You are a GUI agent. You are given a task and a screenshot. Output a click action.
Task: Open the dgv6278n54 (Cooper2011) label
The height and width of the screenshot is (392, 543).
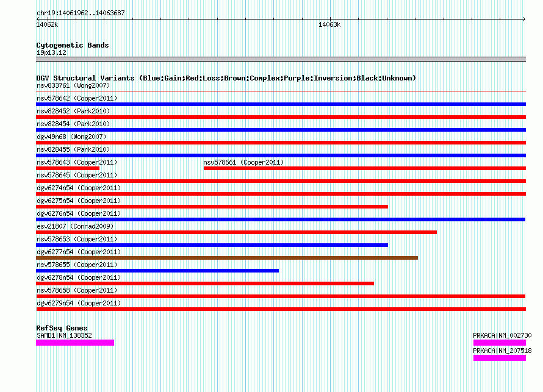click(79, 277)
